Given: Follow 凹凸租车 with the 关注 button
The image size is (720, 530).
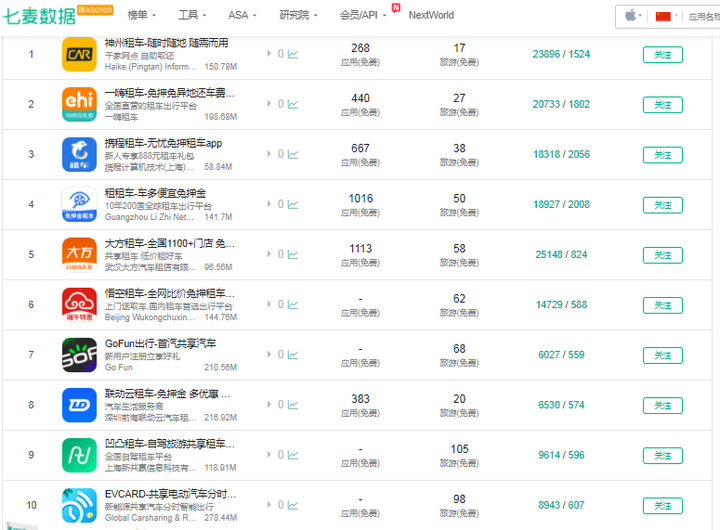Looking at the screenshot, I should 663,455.
